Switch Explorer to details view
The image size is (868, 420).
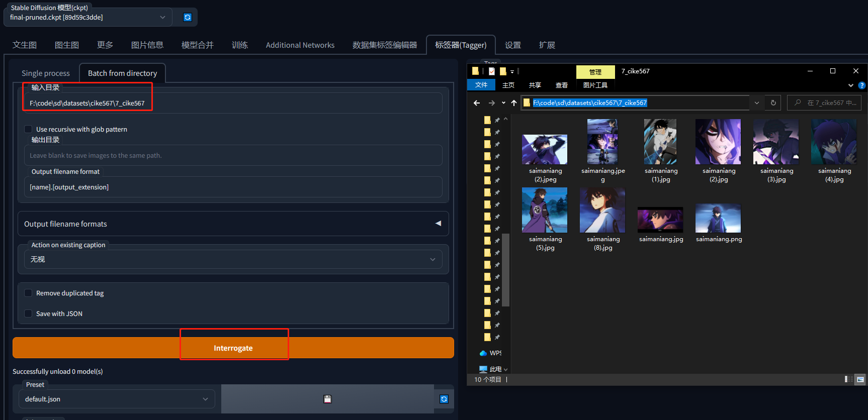[849, 379]
